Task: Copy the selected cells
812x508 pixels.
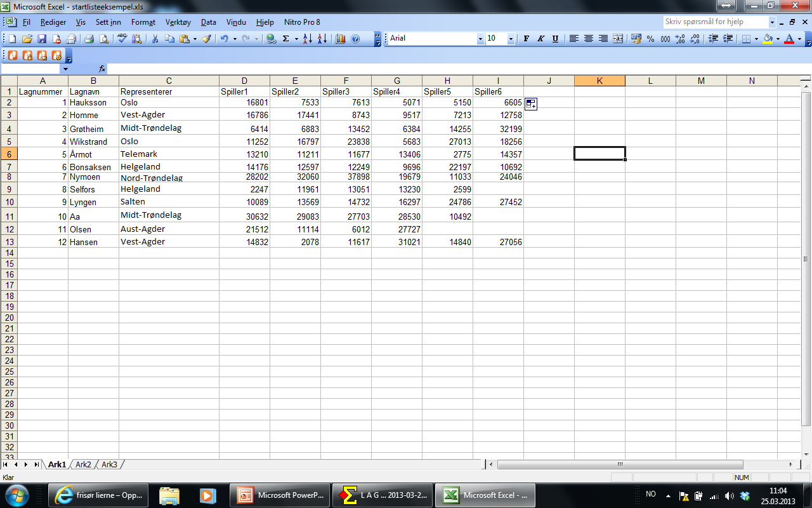Action: tap(169, 39)
